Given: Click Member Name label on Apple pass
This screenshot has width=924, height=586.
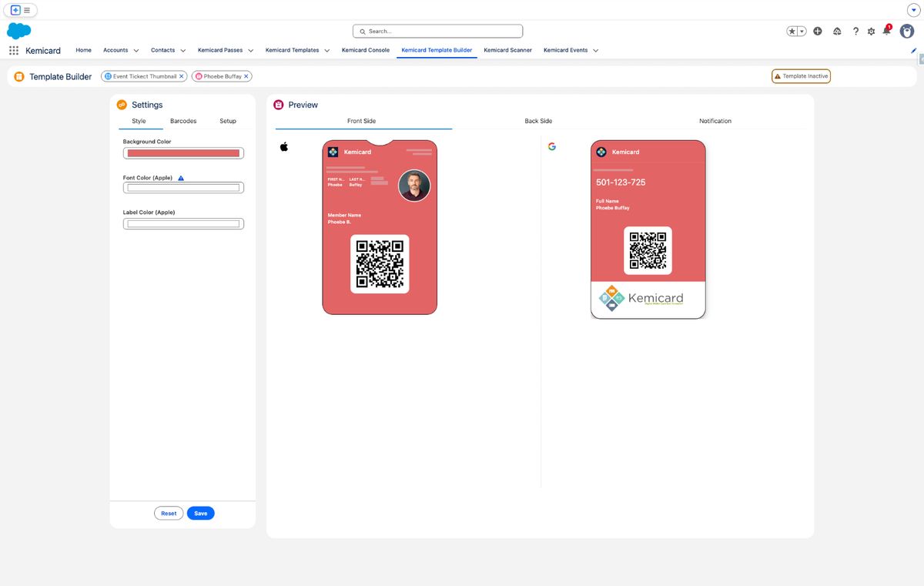Looking at the screenshot, I should [x=344, y=216].
